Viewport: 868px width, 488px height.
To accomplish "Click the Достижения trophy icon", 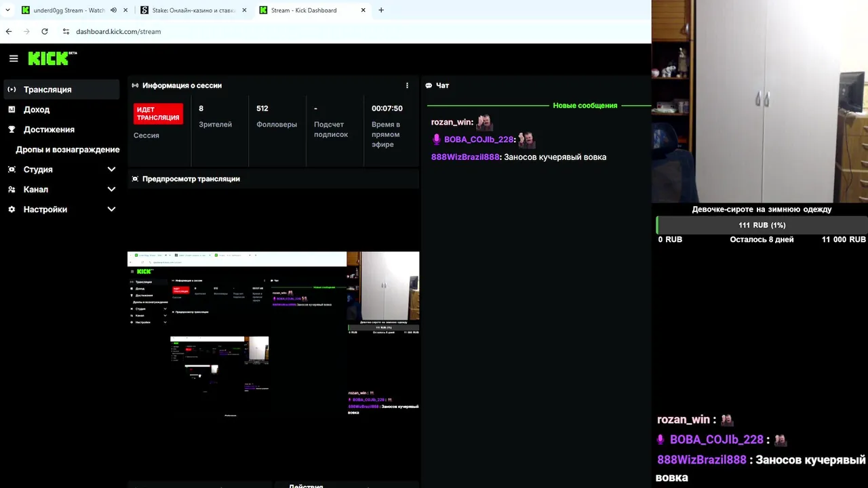I will point(12,129).
